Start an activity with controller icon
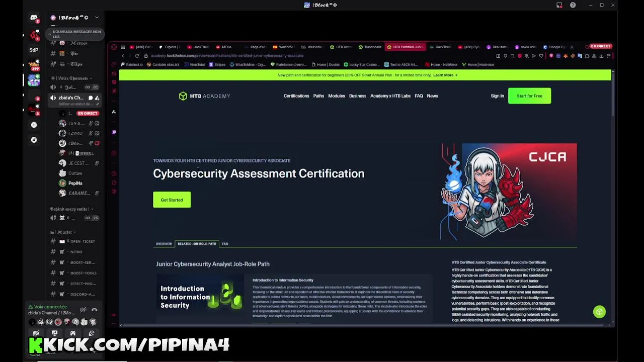The height and width of the screenshot is (362, 644). pos(73,333)
